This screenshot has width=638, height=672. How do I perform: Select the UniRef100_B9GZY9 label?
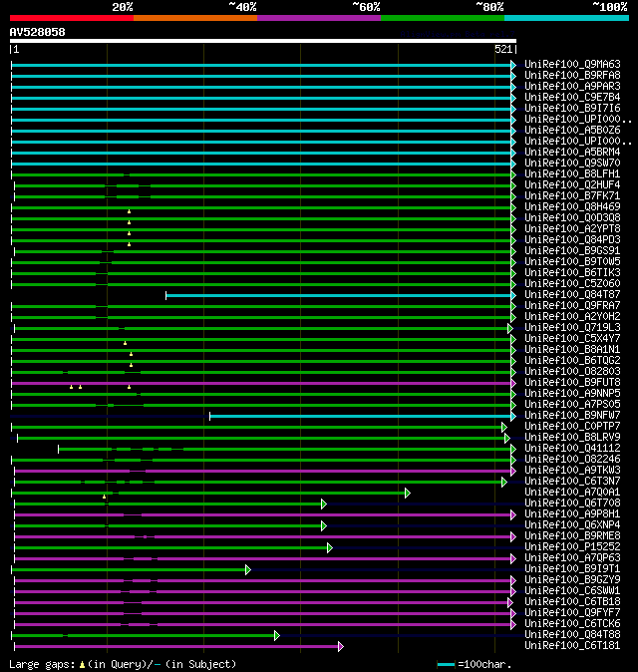572,580
